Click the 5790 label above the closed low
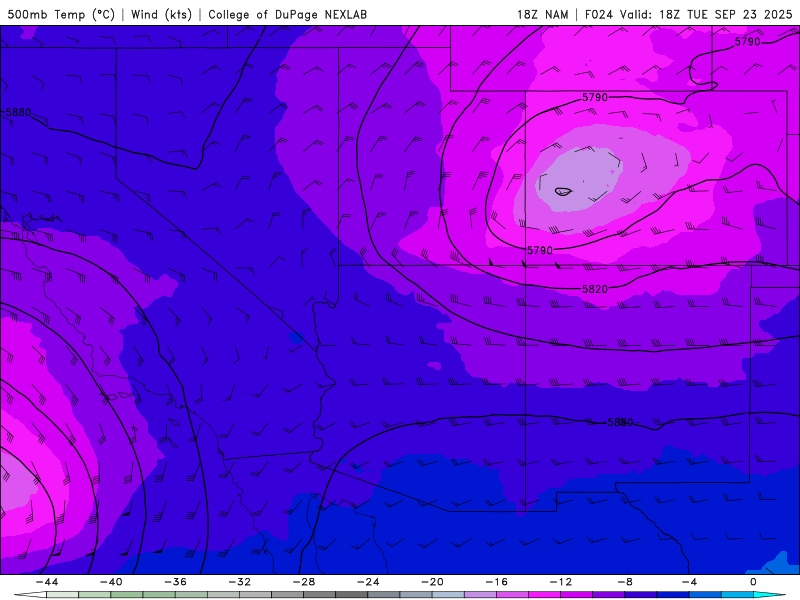 [595, 97]
